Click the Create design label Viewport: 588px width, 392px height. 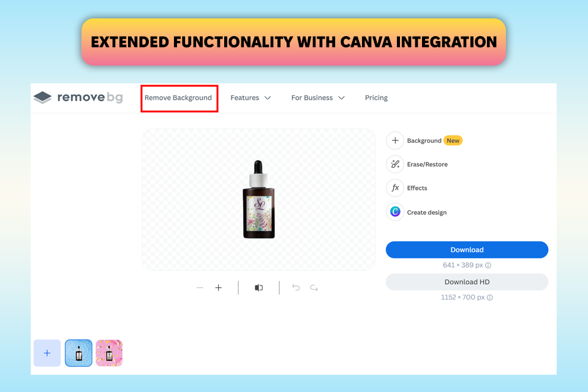pyautogui.click(x=427, y=213)
